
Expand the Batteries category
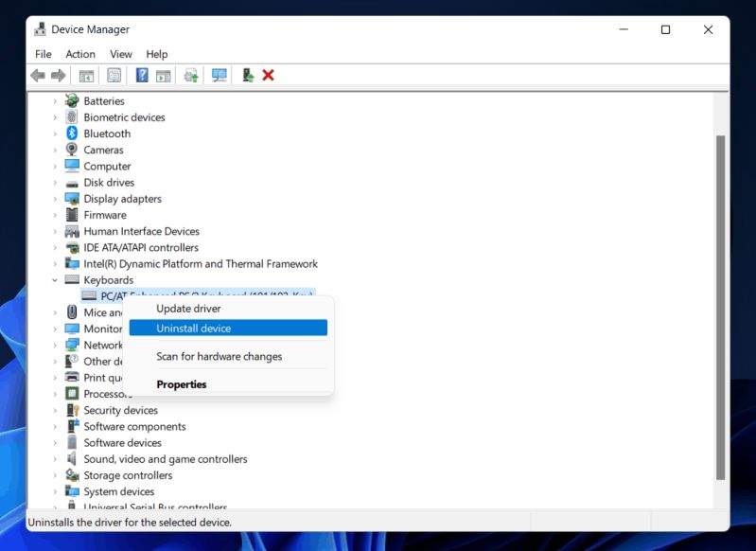click(55, 101)
